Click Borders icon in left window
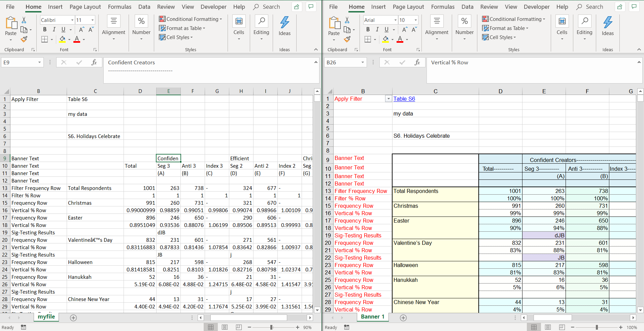The width and height of the screenshot is (644, 331). click(44, 39)
